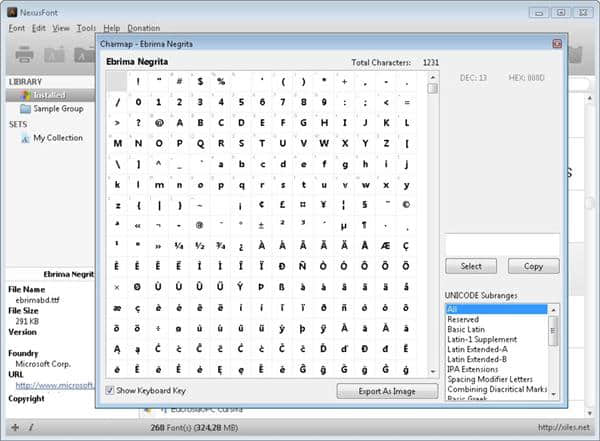Click the Installed library icon
600x441 pixels.
[x=25, y=95]
